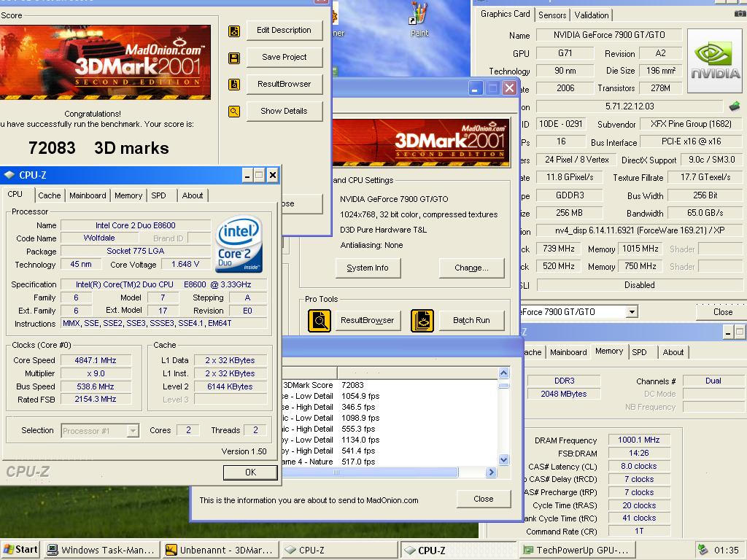Click the Save Project floppy icon
This screenshot has width=747, height=560.
click(234, 58)
